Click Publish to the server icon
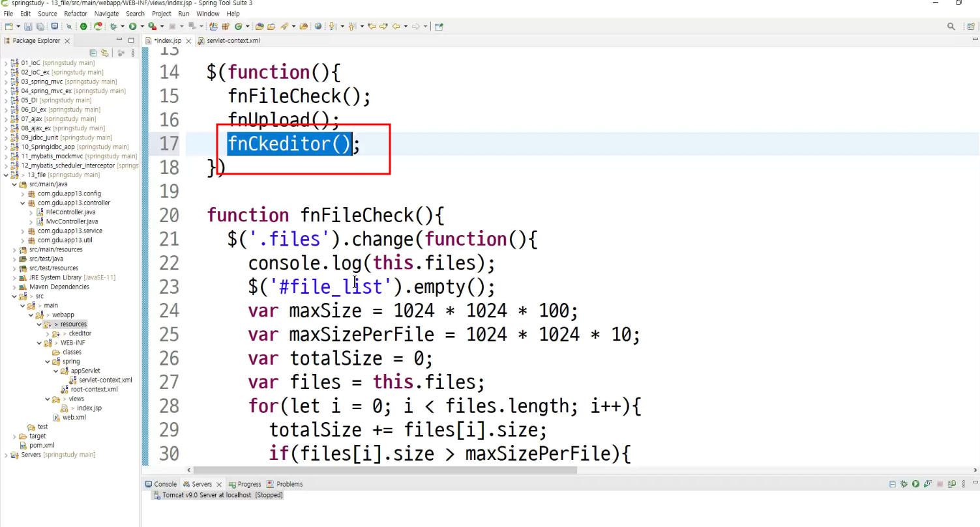This screenshot has width=980, height=527. coord(951,484)
